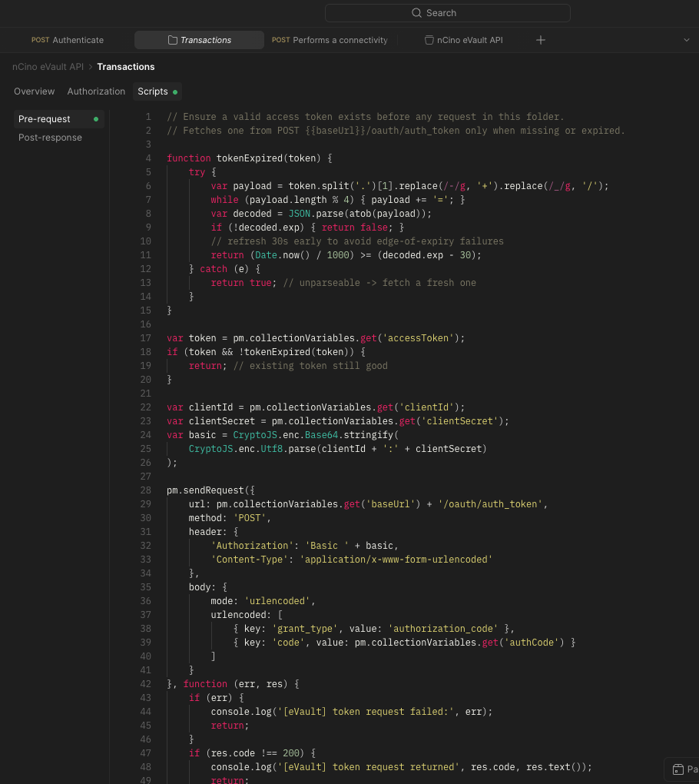Click the magnifier icon in Search
The image size is (699, 784).
point(416,13)
